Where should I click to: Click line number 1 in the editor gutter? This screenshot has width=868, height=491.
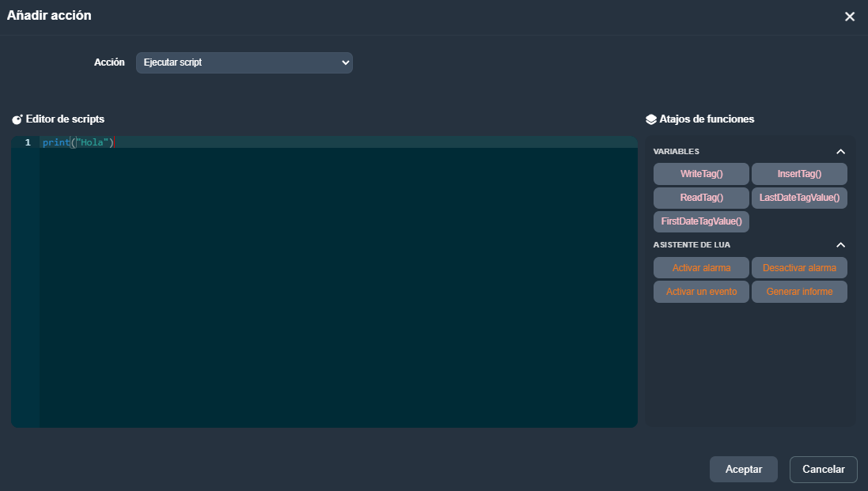(28, 142)
